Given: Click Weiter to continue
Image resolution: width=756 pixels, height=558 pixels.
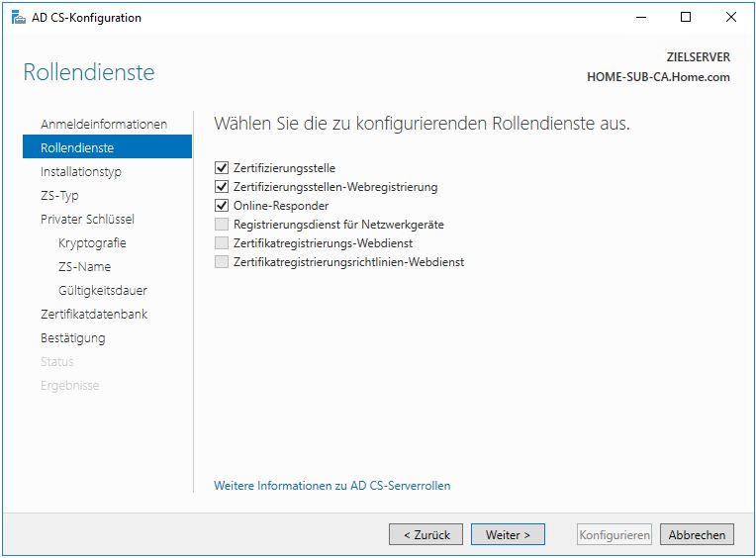Looking at the screenshot, I should click(508, 534).
